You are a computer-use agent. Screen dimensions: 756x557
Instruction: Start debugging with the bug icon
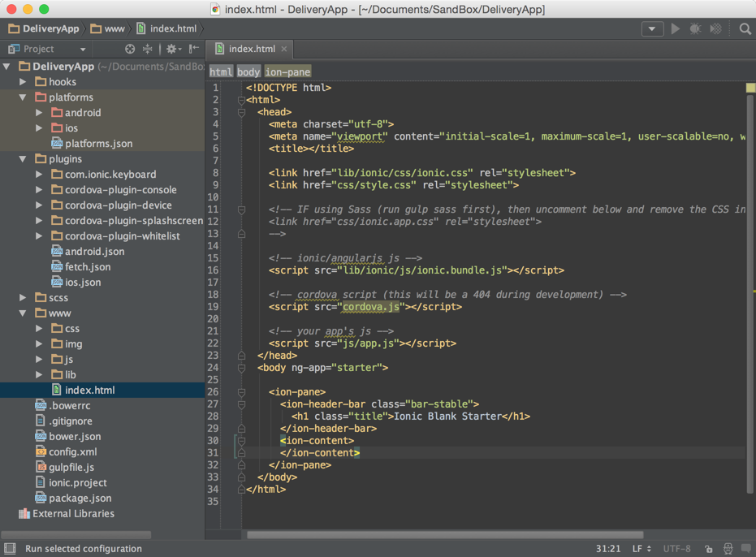click(695, 29)
